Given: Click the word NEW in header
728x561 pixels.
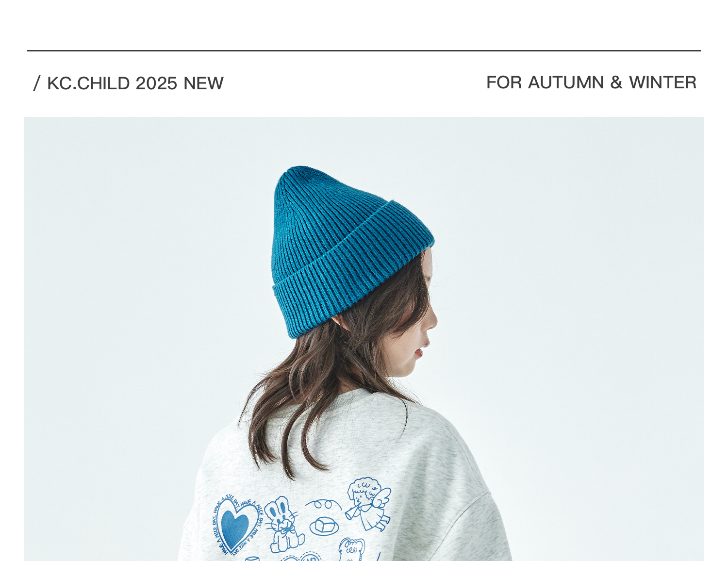Looking at the screenshot, I should (x=203, y=83).
